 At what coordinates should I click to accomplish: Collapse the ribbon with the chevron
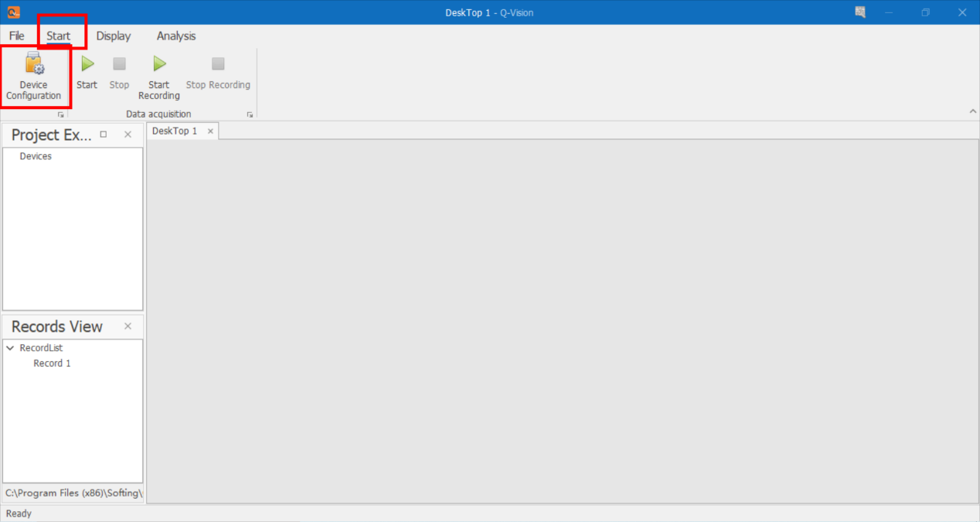pyautogui.click(x=973, y=112)
